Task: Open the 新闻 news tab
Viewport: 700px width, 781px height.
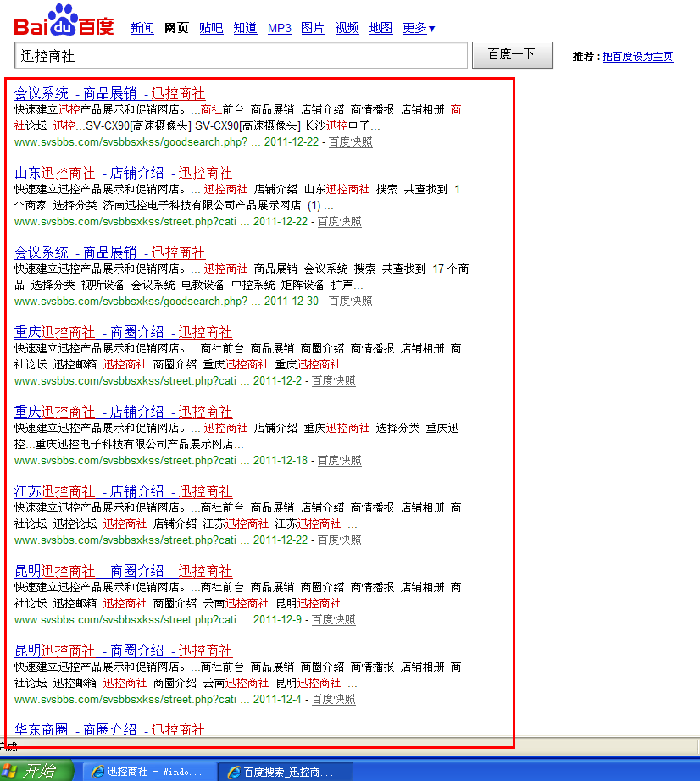Action: coord(142,28)
